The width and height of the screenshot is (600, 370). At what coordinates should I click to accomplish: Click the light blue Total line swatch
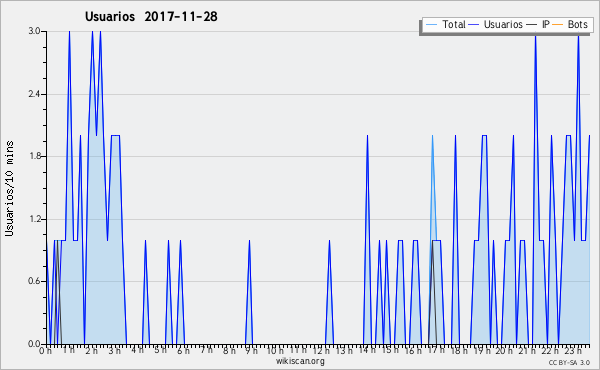point(432,25)
